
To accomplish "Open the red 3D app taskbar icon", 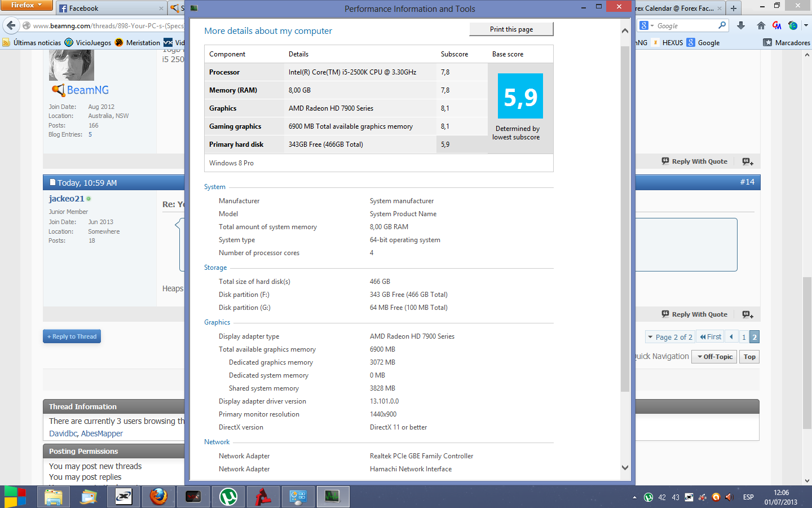I will point(263,497).
